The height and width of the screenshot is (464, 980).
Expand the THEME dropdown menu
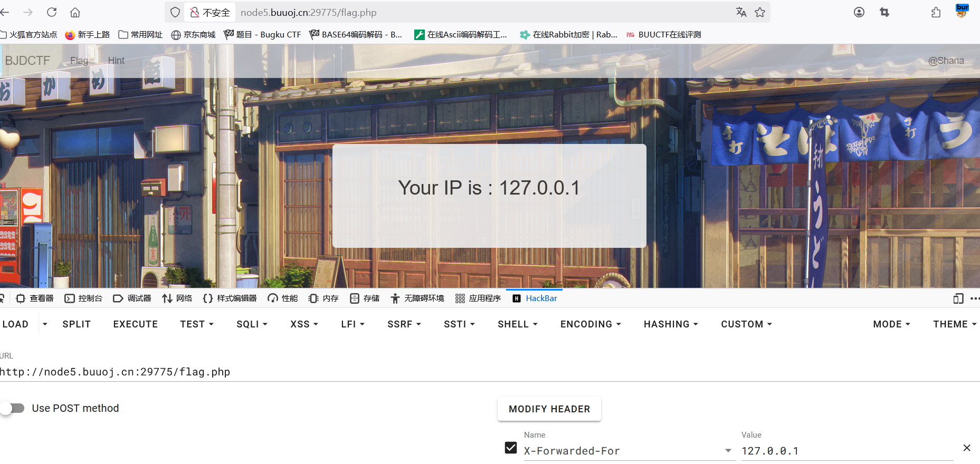coord(954,324)
